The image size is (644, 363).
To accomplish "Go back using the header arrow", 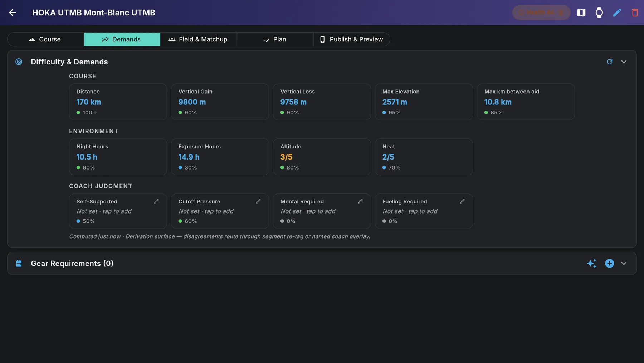I will (13, 13).
